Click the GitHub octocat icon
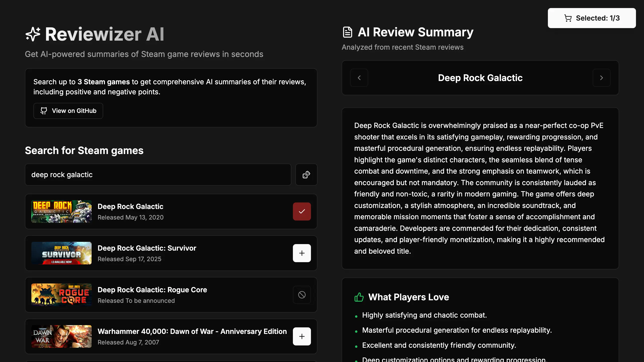The width and height of the screenshot is (644, 362). [x=44, y=111]
